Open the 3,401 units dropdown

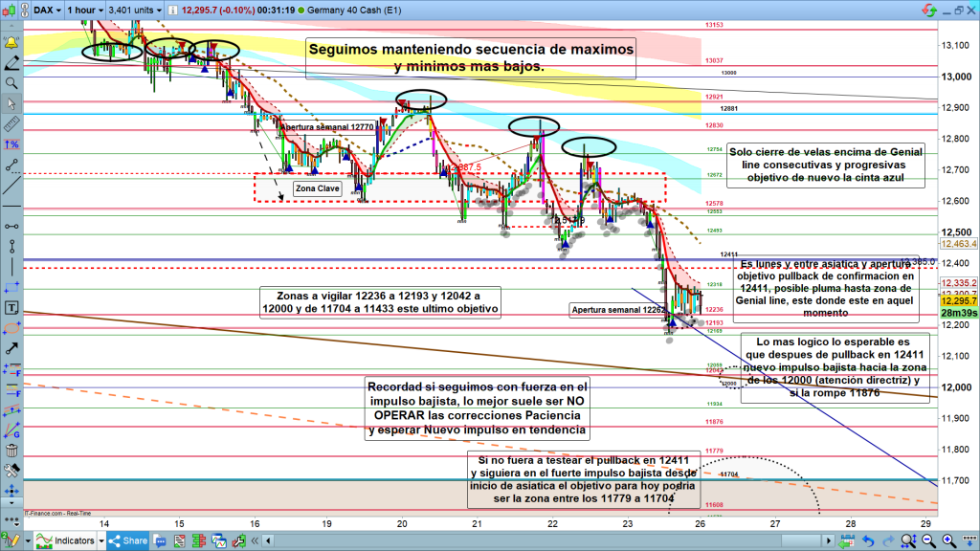point(135,10)
